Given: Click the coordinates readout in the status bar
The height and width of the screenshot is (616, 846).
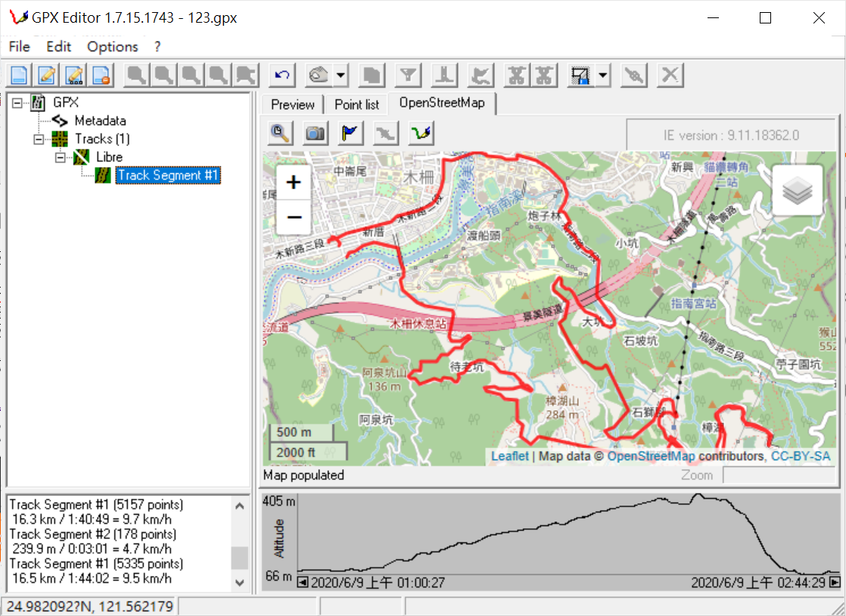Looking at the screenshot, I should point(89,606).
